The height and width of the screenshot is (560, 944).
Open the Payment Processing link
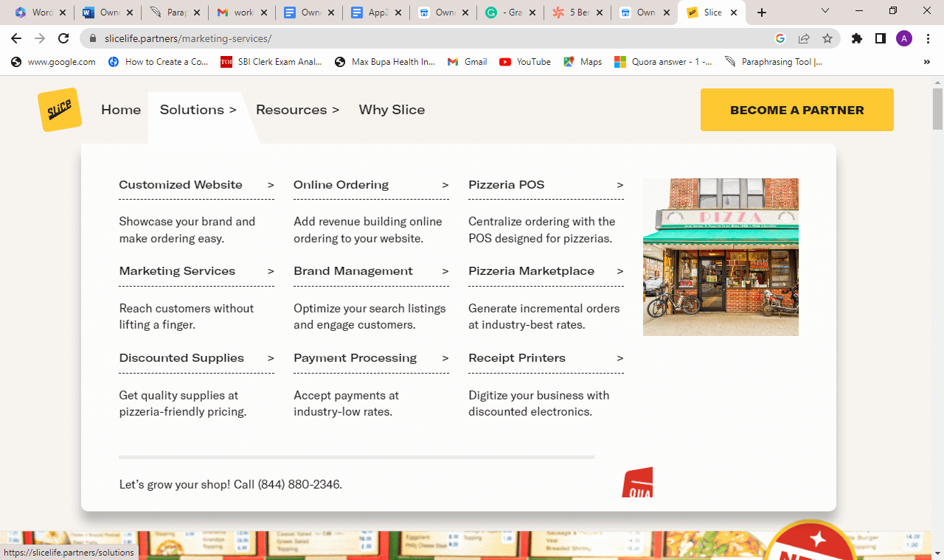[x=355, y=358]
